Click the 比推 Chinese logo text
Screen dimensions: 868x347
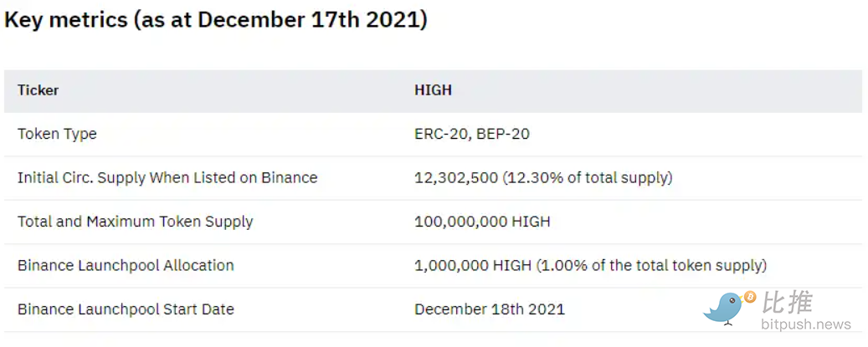tap(788, 303)
